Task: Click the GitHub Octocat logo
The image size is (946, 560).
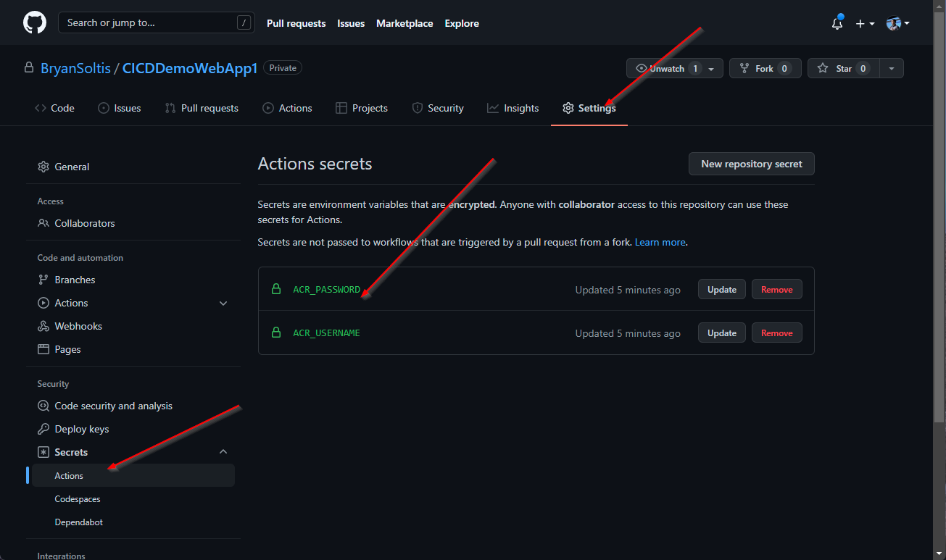Action: tap(35, 22)
